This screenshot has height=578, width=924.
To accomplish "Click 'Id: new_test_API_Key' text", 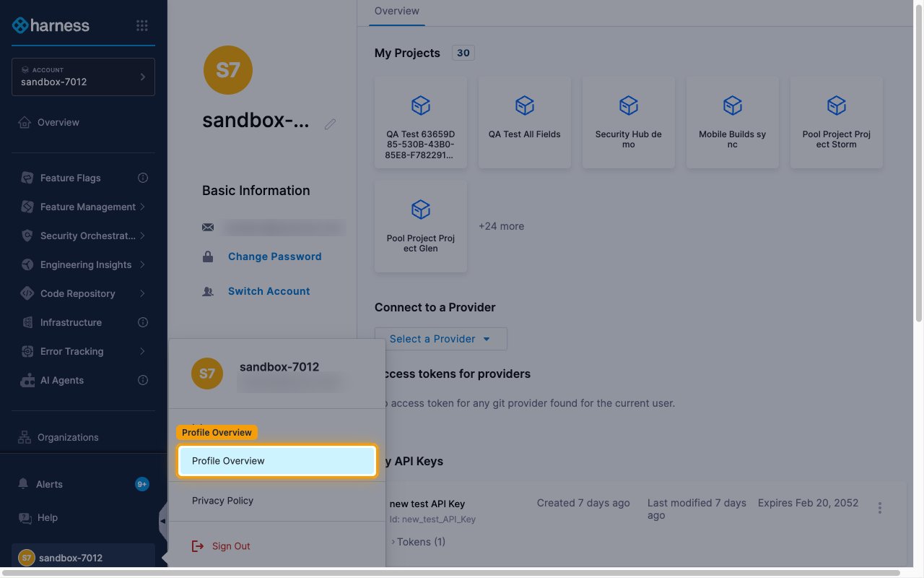I will tap(432, 519).
